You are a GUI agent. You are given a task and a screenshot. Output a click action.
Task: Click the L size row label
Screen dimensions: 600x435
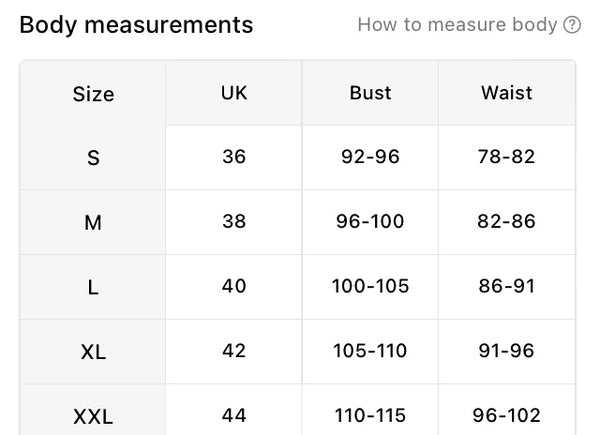click(x=93, y=287)
